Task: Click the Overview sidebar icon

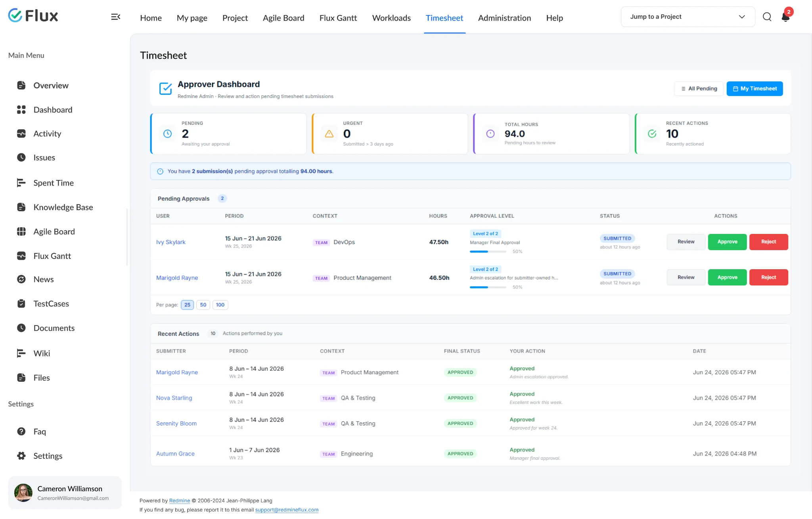Action: [21, 85]
